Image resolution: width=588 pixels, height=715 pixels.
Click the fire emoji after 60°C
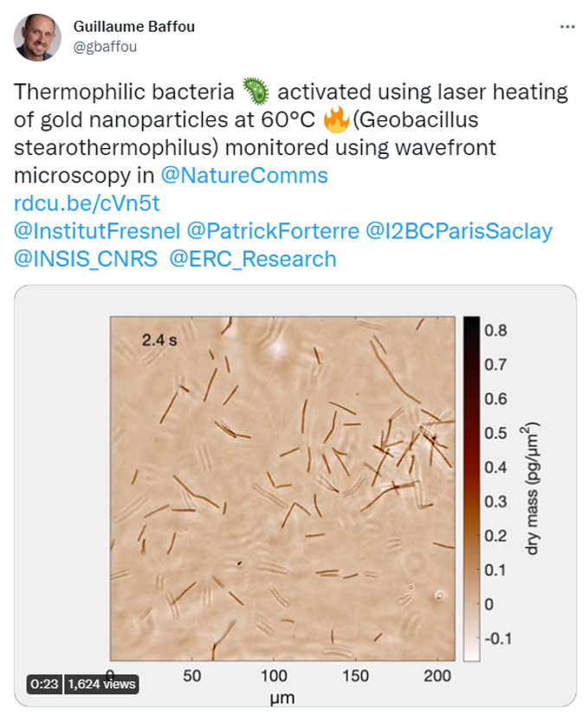[x=333, y=119]
